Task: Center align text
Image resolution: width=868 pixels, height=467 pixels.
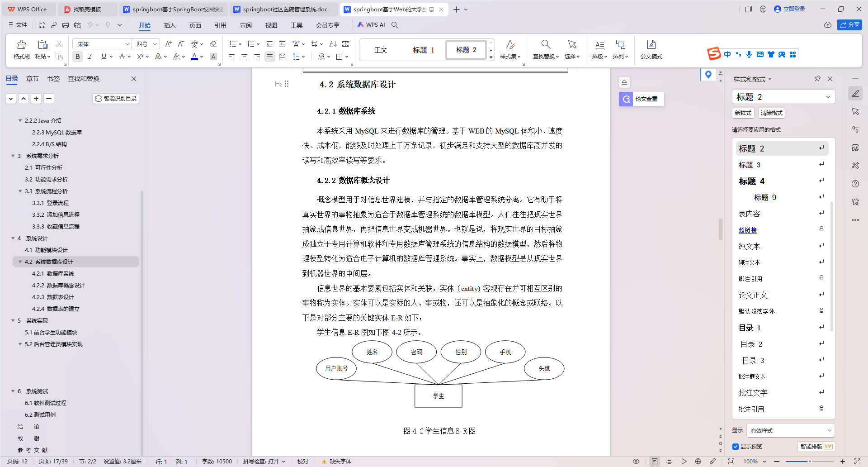Action: click(244, 57)
